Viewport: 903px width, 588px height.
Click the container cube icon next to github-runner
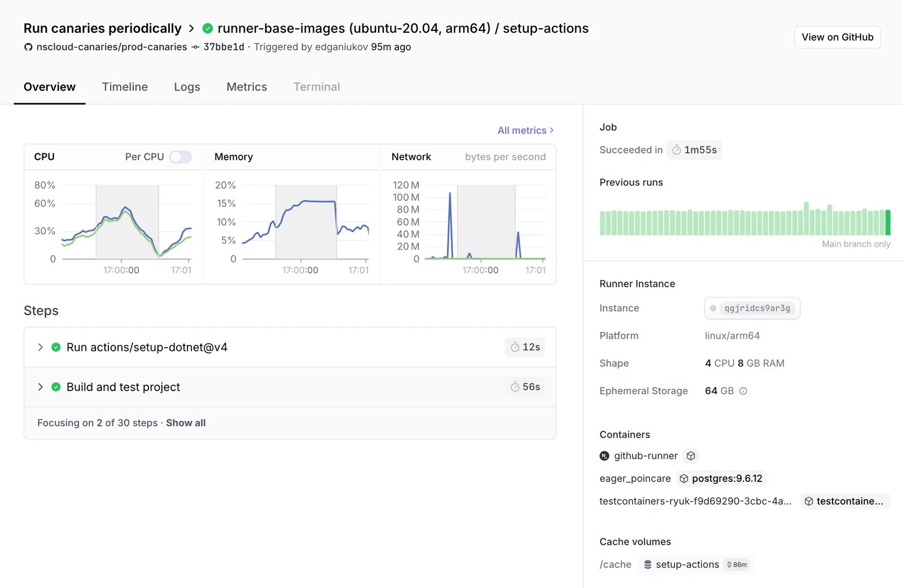[691, 455]
